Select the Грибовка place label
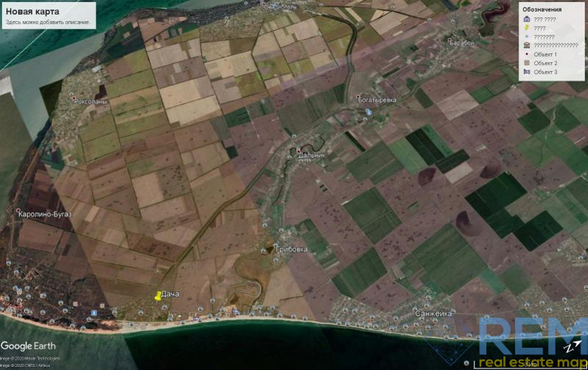This screenshot has height=370, width=588. pos(291,249)
